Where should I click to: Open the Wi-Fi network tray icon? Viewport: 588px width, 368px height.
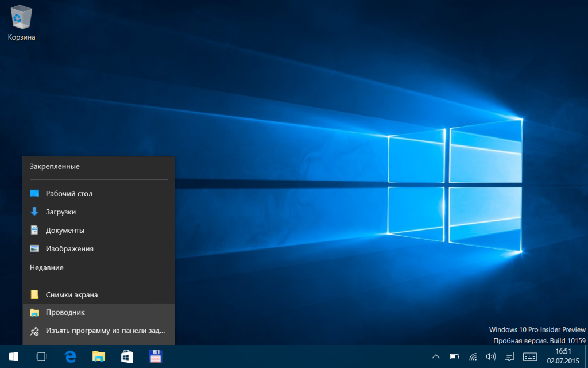click(473, 356)
